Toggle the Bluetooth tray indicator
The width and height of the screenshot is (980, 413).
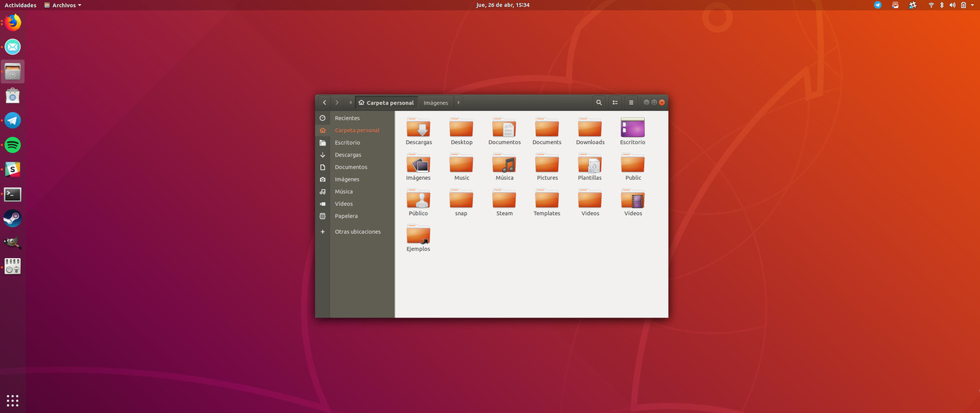click(941, 5)
